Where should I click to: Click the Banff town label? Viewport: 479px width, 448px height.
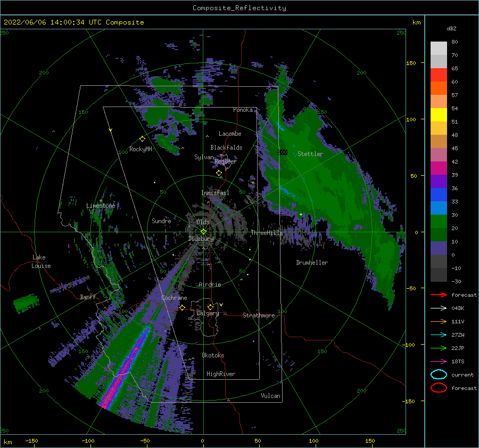[x=88, y=297]
